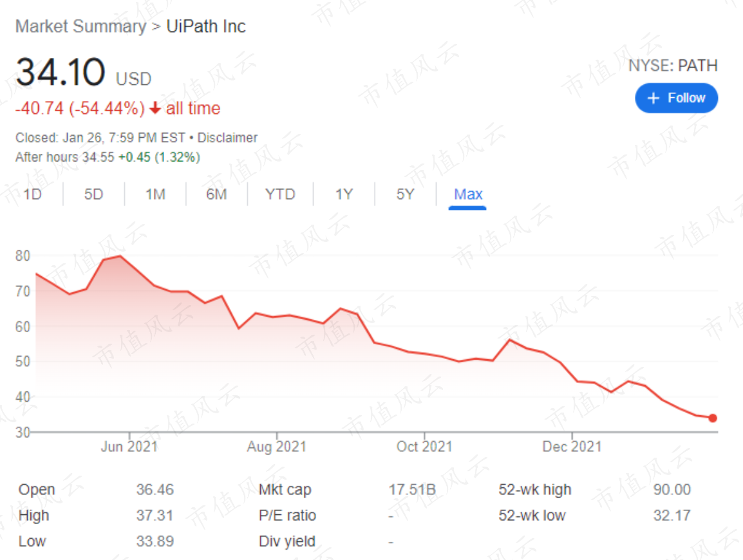Click the Oct 2021 axis label

click(424, 446)
